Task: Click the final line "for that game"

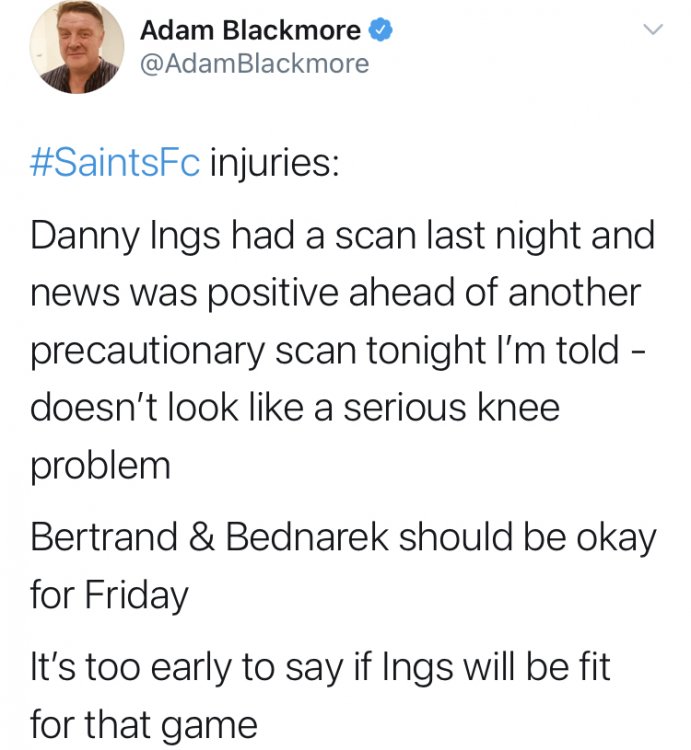Action: pos(144,721)
